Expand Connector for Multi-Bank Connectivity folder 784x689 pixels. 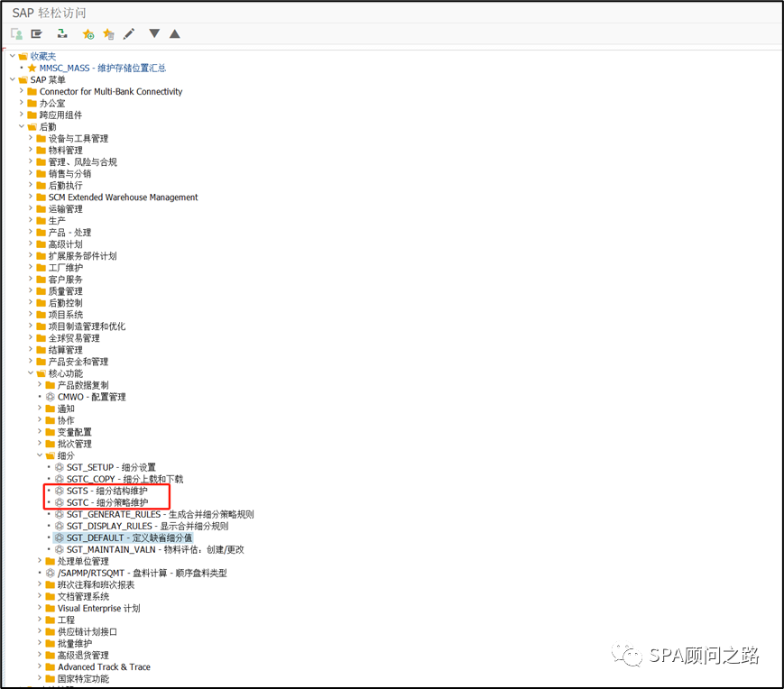point(22,91)
